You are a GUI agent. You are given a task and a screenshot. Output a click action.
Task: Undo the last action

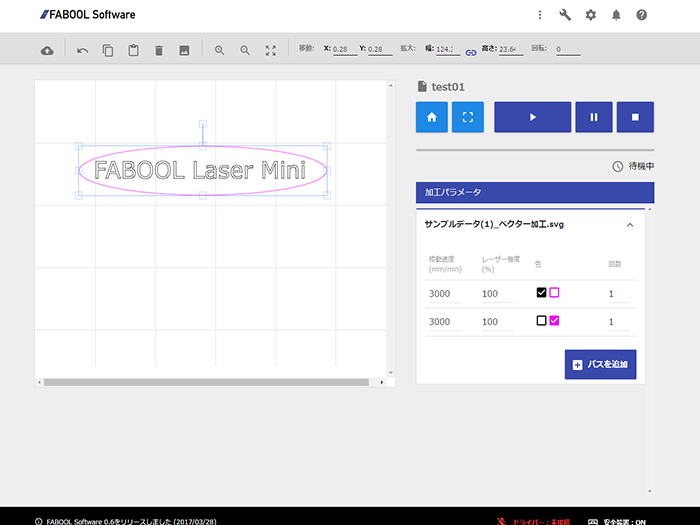[83, 50]
